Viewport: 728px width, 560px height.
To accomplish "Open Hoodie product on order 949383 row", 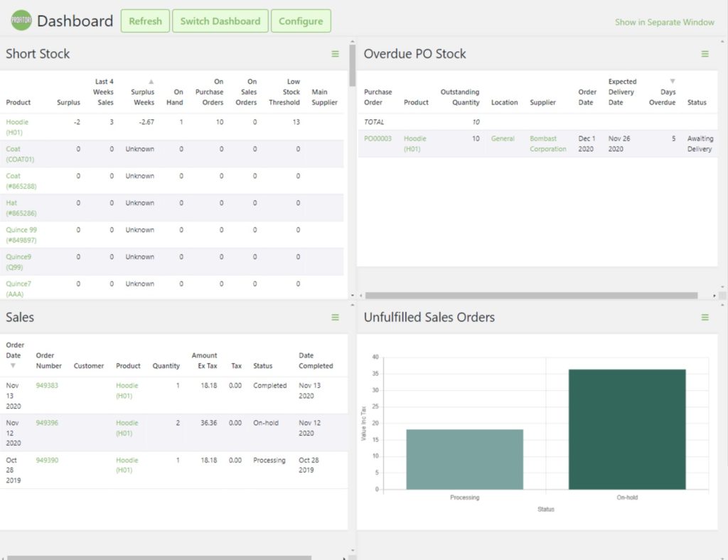I will pyautogui.click(x=127, y=391).
